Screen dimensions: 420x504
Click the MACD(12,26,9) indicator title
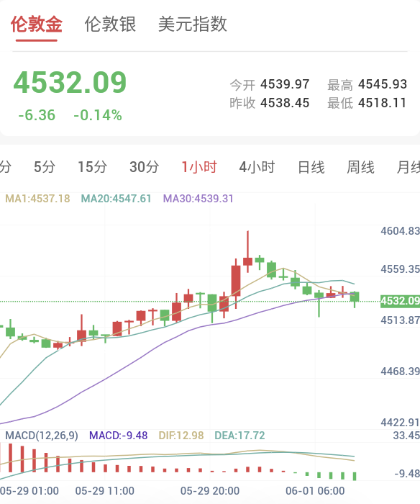(42, 436)
